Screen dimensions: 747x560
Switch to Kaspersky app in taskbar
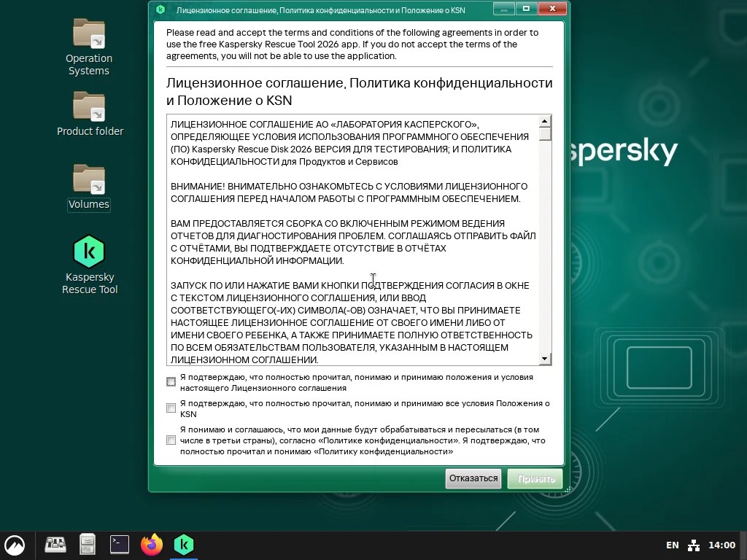pos(184,544)
